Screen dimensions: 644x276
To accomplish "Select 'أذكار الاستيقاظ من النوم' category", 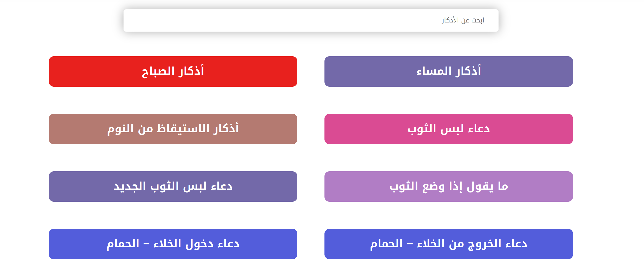I will (x=173, y=129).
